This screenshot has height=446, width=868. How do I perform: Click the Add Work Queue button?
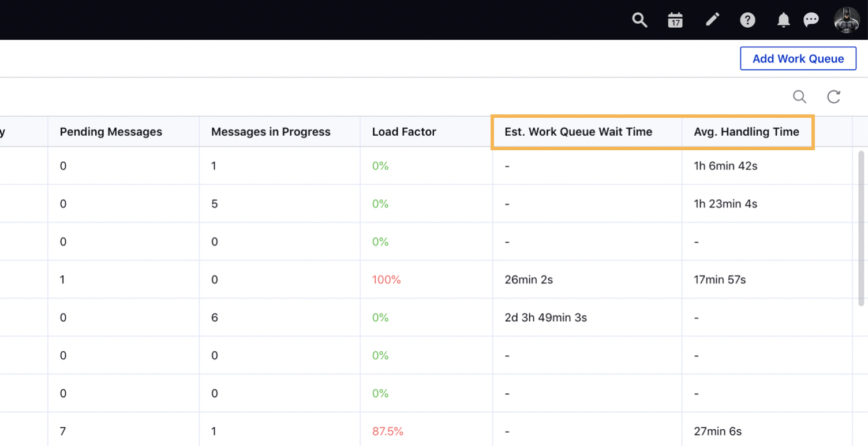point(798,58)
